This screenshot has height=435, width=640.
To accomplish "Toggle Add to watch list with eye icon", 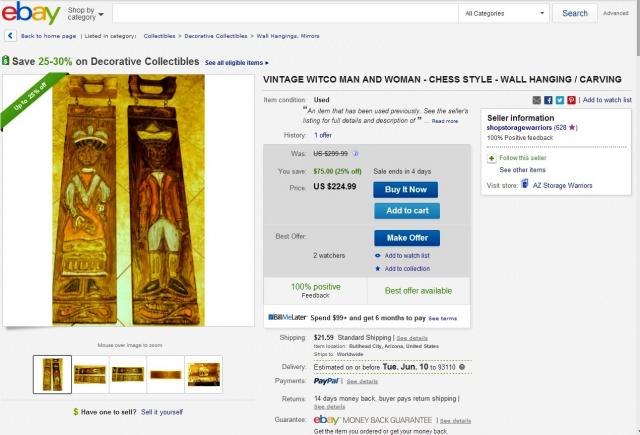I will [x=402, y=255].
